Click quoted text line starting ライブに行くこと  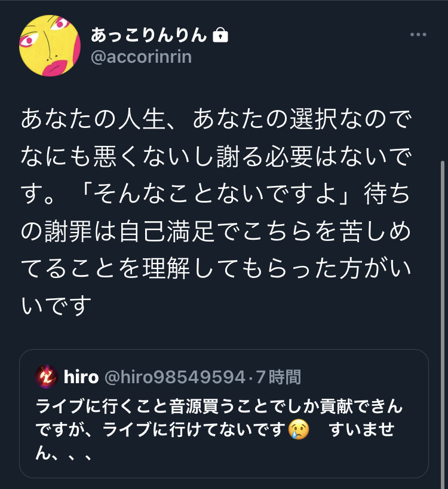click(219, 407)
